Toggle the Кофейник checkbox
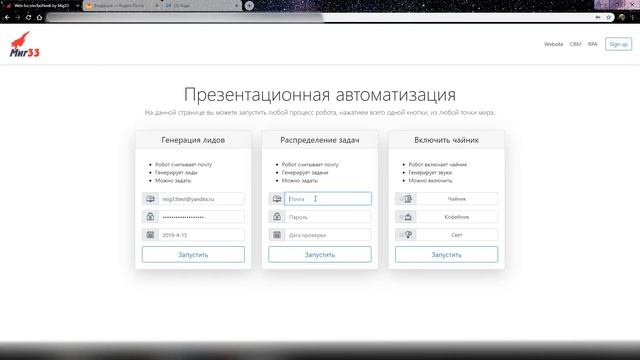Viewport: 640px width, 360px height. click(x=401, y=217)
